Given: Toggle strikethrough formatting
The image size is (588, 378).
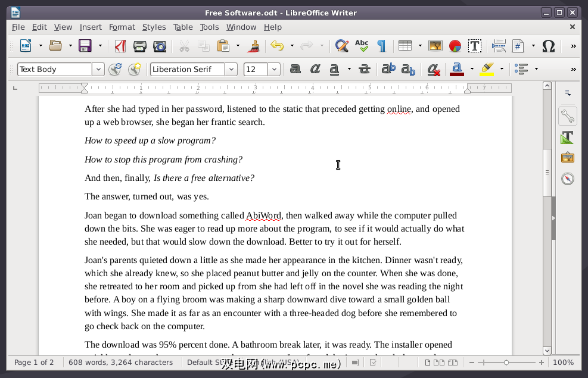Looking at the screenshot, I should click(x=365, y=69).
